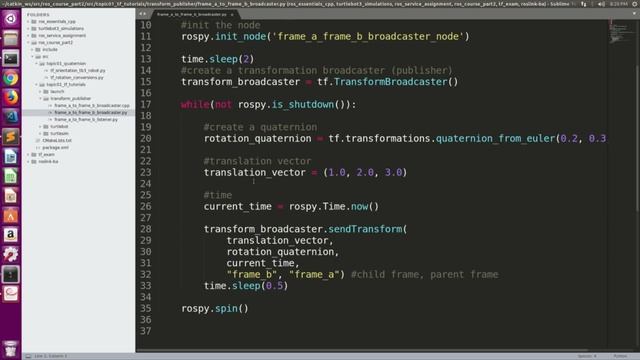Open the sound volume indicator
Screen dimensions: 640x360
pyautogui.click(x=601, y=4)
